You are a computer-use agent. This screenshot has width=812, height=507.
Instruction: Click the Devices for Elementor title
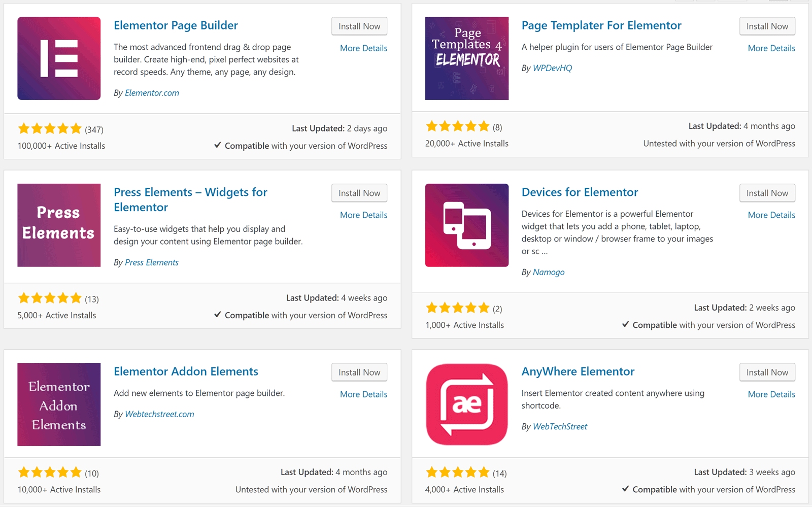(x=580, y=192)
